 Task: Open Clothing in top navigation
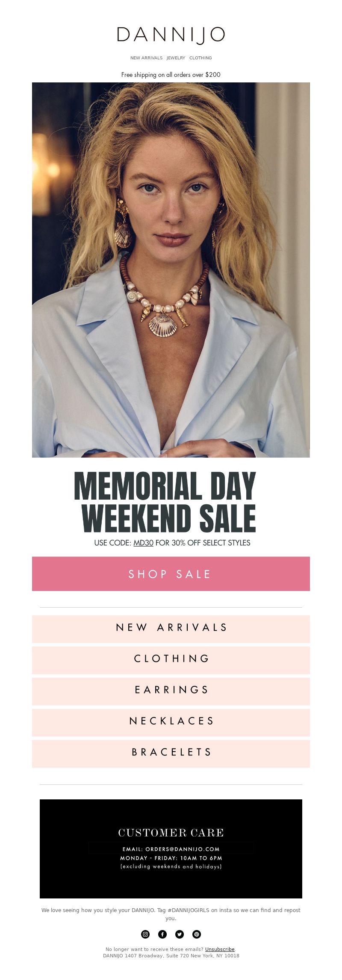(200, 58)
